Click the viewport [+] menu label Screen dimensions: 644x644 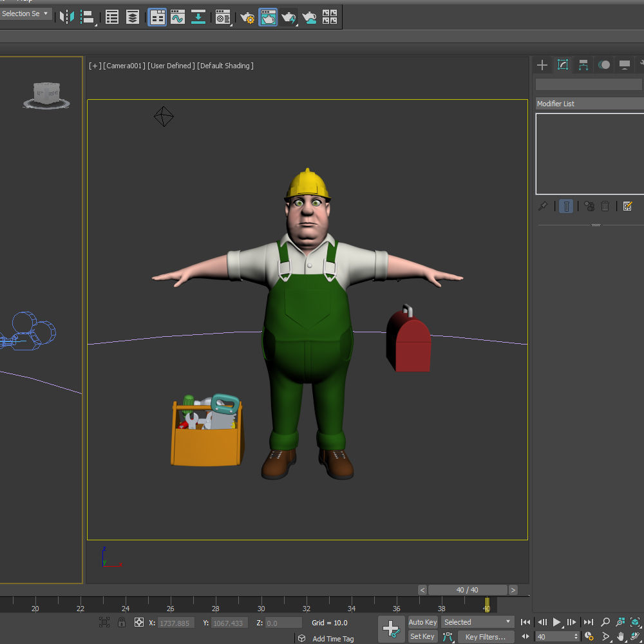click(x=95, y=66)
